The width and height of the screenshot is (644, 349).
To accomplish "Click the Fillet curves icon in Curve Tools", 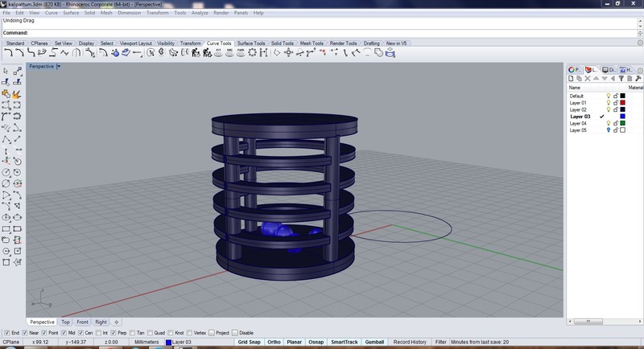I will pos(8,52).
